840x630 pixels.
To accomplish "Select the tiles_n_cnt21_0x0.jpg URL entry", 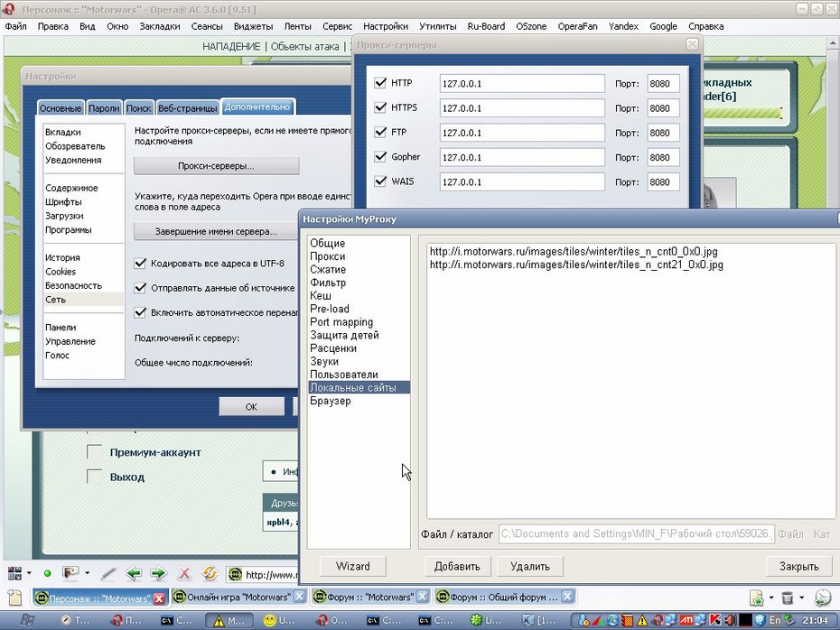I will [x=576, y=264].
